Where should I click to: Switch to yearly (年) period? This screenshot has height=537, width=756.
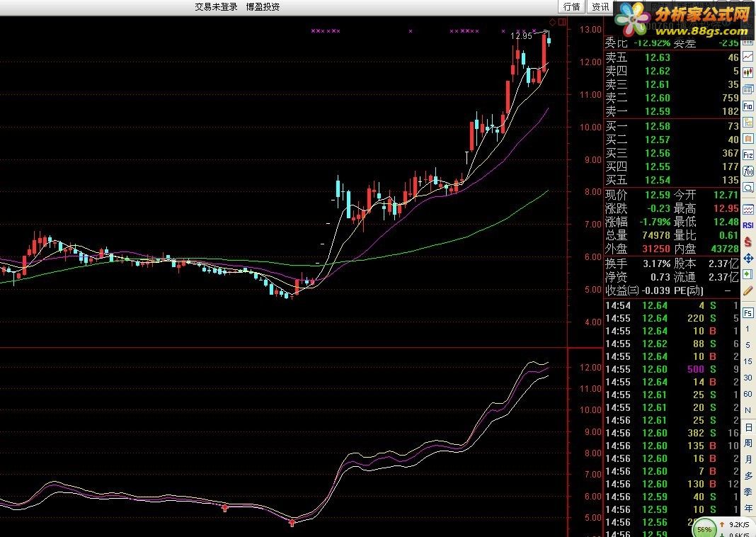click(x=748, y=509)
